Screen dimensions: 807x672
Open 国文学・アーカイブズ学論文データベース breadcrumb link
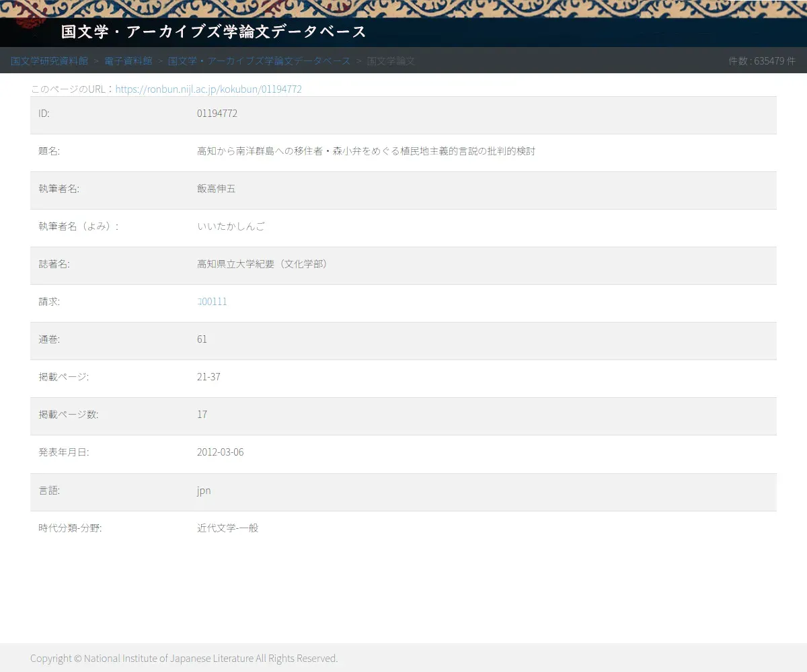(x=260, y=60)
